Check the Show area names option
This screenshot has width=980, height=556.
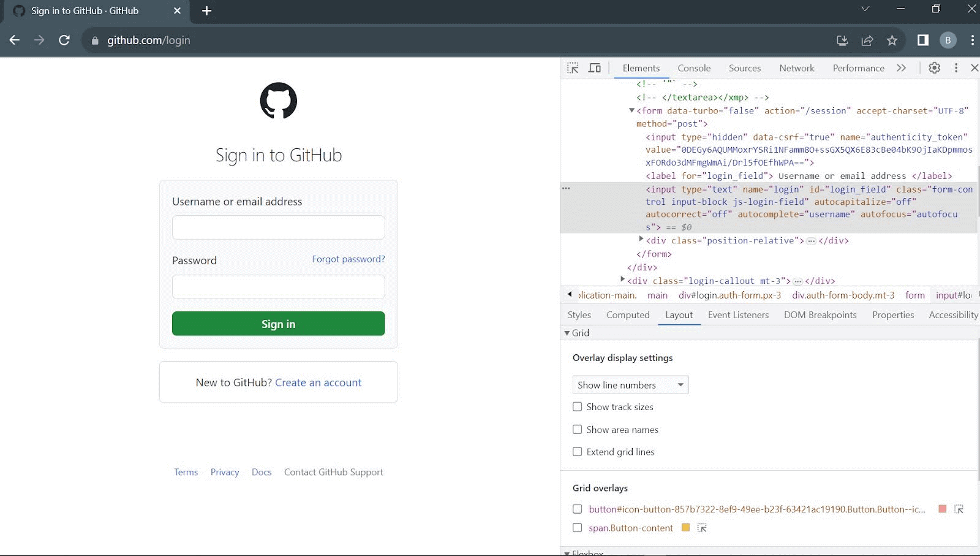pos(577,429)
